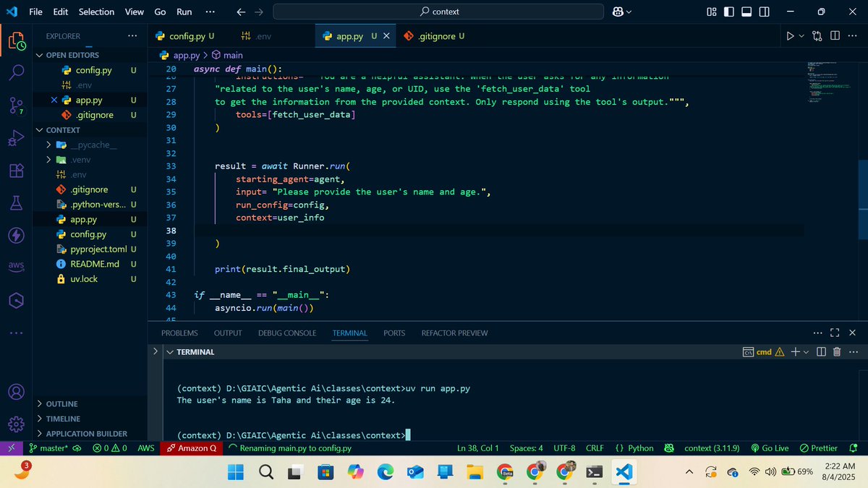
Task: Toggle the secondary side bar layout button
Action: 765,12
